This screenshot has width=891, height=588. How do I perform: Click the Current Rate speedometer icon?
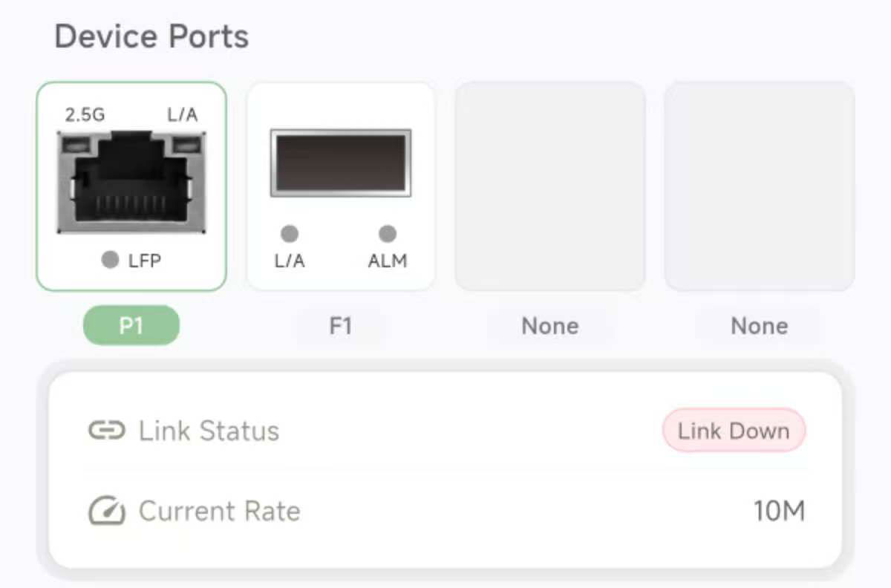click(x=106, y=511)
